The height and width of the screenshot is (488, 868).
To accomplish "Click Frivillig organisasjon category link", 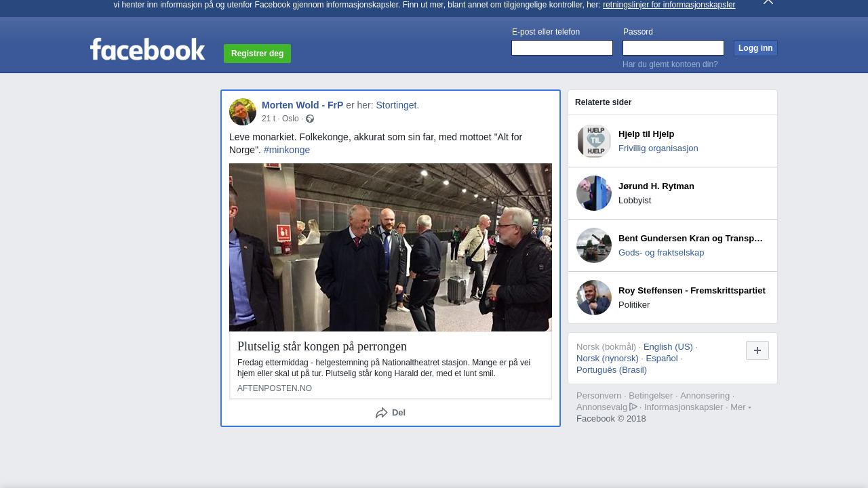I will coord(658,148).
